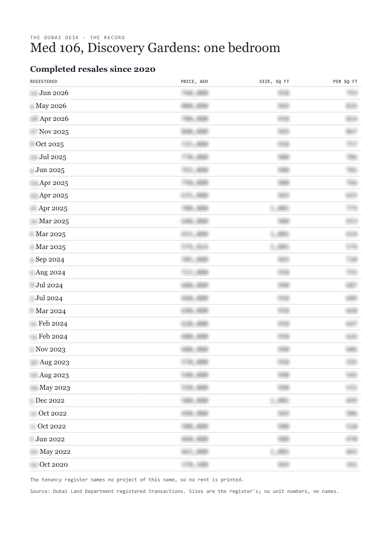
Task: Select the Sep 2024 resale row
Action: click(x=196, y=259)
